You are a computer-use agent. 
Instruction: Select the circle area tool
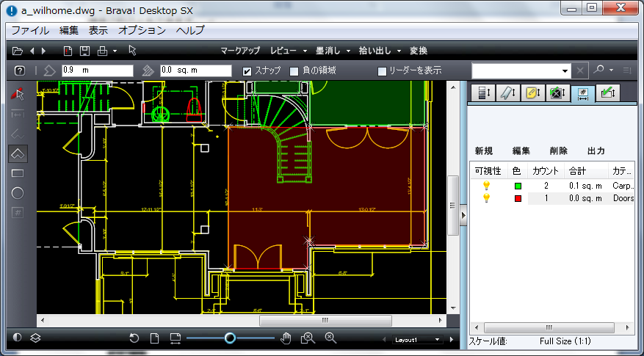(17, 193)
